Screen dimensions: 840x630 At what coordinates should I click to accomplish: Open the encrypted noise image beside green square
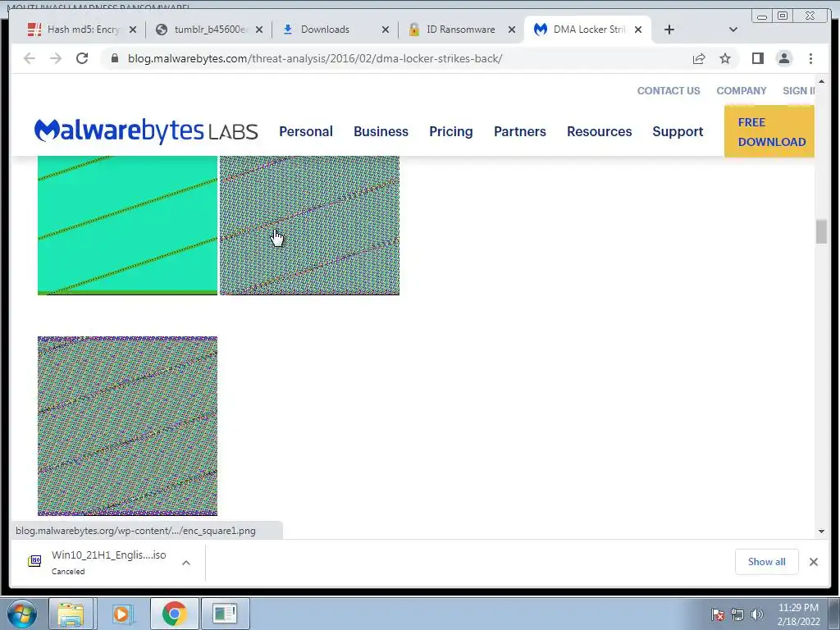(x=309, y=226)
